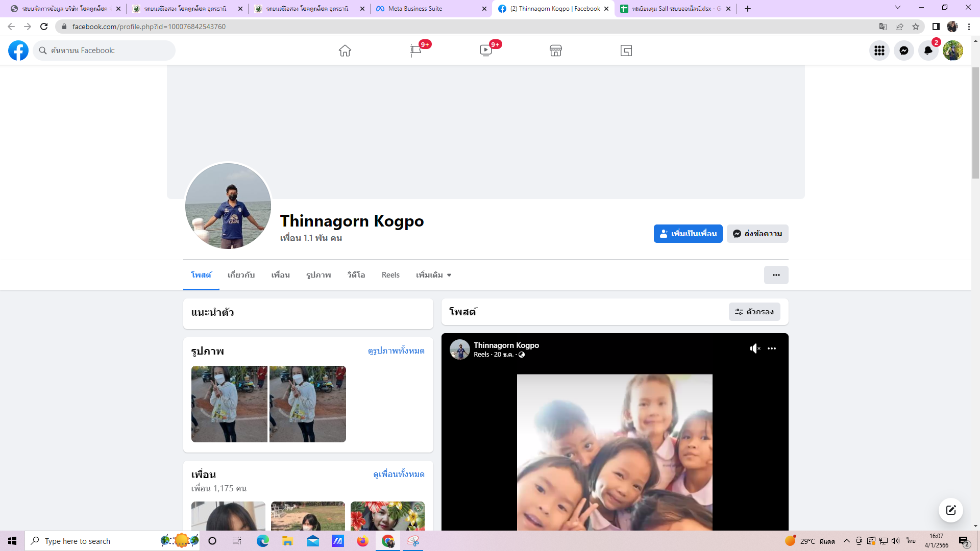Click the Facebook search input field
The image size is (980, 551).
point(110,51)
